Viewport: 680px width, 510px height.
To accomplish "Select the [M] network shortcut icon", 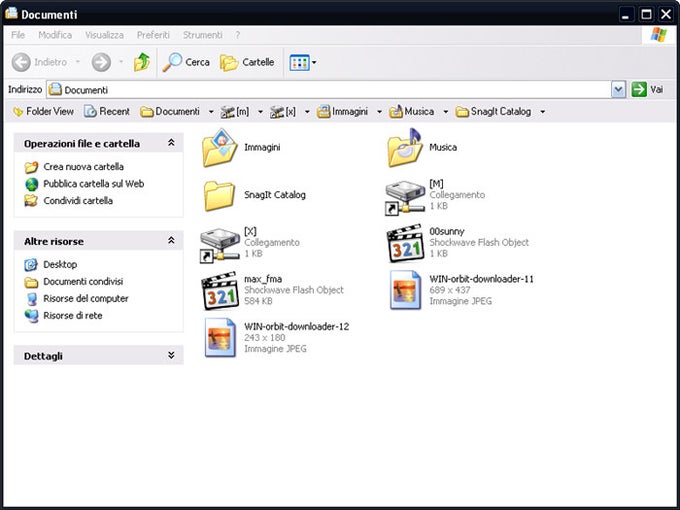I will [405, 197].
